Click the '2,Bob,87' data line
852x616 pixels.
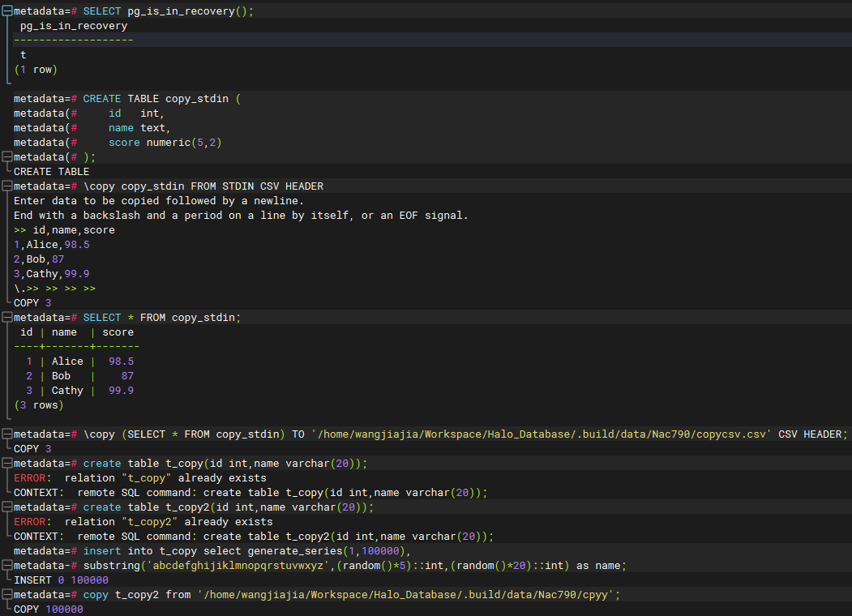(x=39, y=259)
